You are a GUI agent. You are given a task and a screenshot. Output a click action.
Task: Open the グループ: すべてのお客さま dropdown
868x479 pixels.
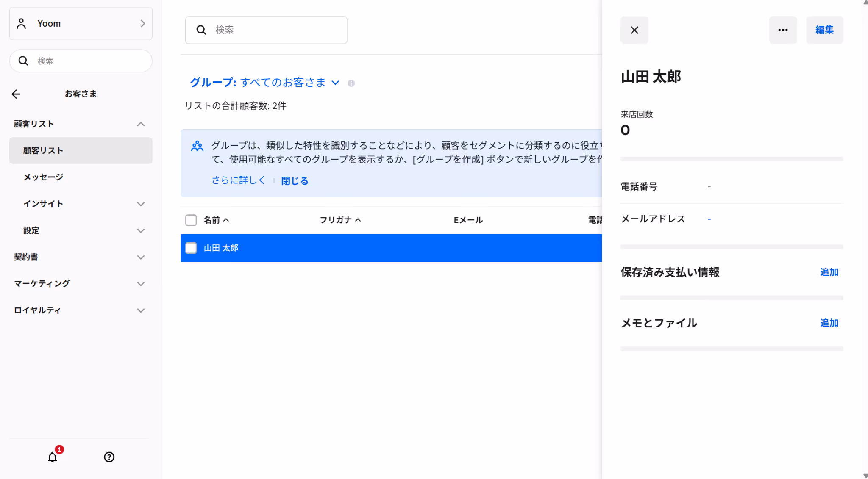click(x=265, y=83)
